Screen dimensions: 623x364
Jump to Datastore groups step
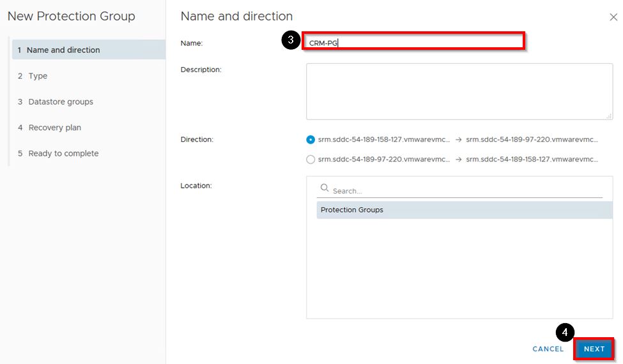point(60,102)
